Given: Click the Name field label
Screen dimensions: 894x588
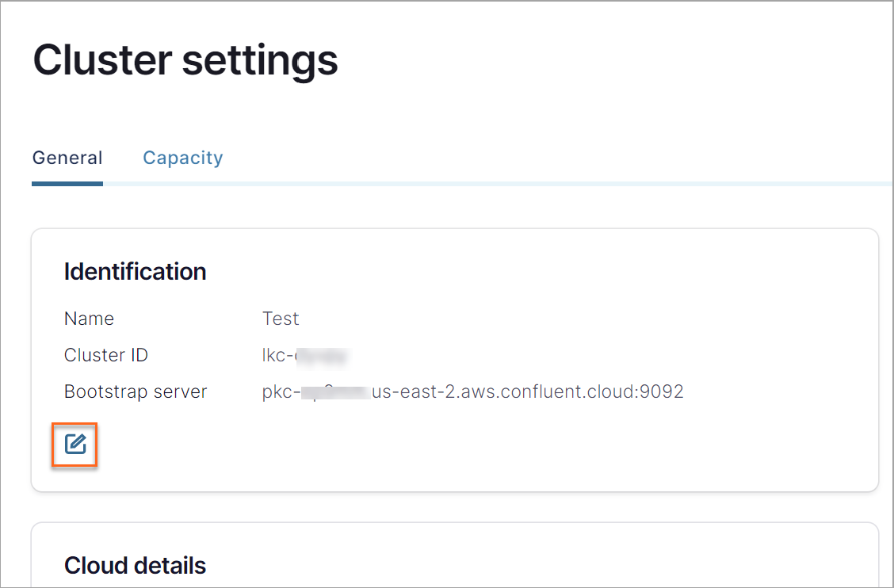Looking at the screenshot, I should coord(89,318).
